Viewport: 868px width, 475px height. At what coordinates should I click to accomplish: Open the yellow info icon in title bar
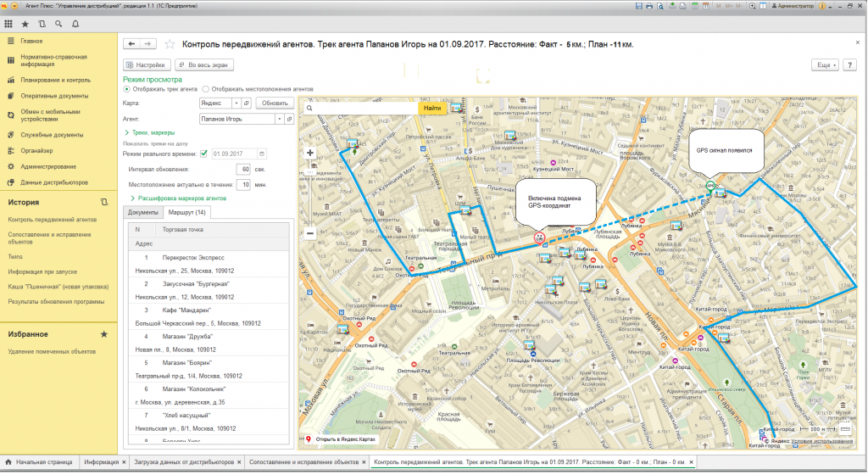click(822, 6)
